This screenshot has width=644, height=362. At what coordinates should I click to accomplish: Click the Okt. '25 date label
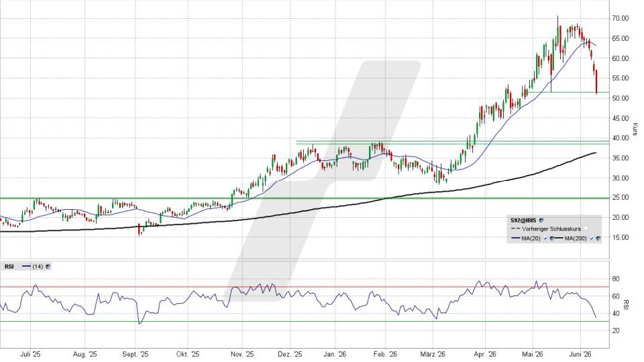point(187,354)
